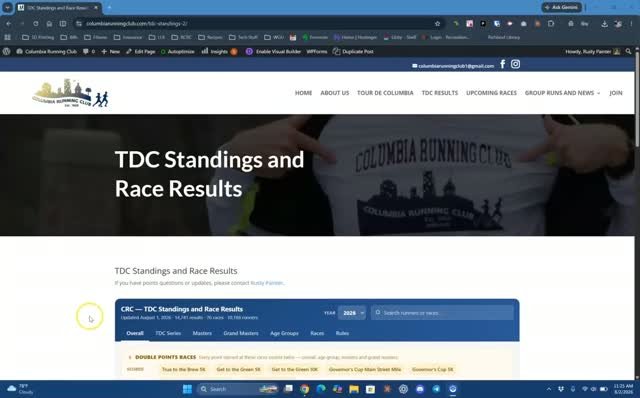
Task: Click New in the WordPress admin bar
Action: (111, 51)
